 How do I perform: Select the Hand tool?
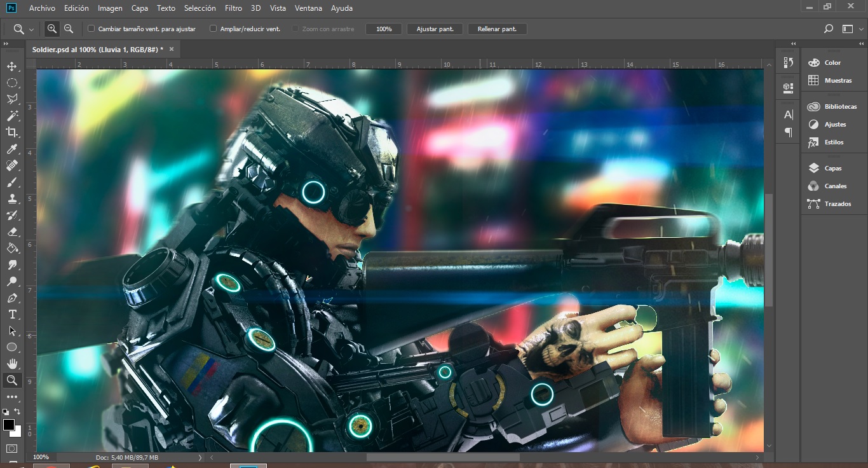(12, 364)
